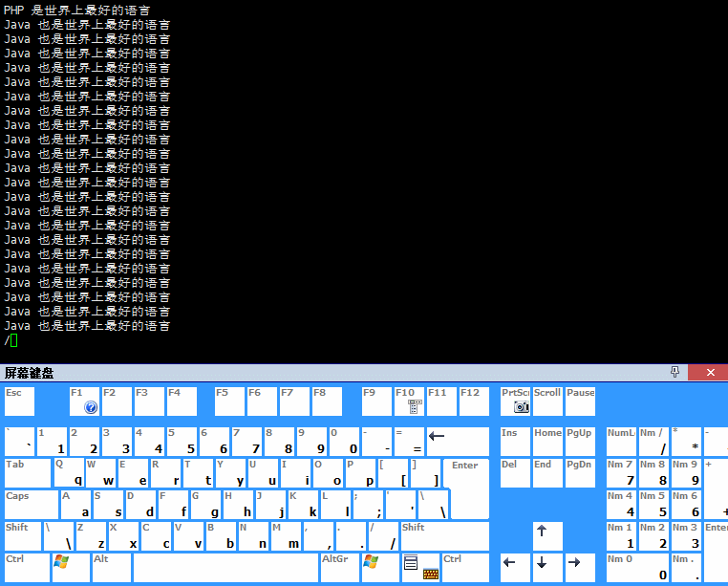
Task: Click the Nm 7 numpad key
Action: (621, 473)
